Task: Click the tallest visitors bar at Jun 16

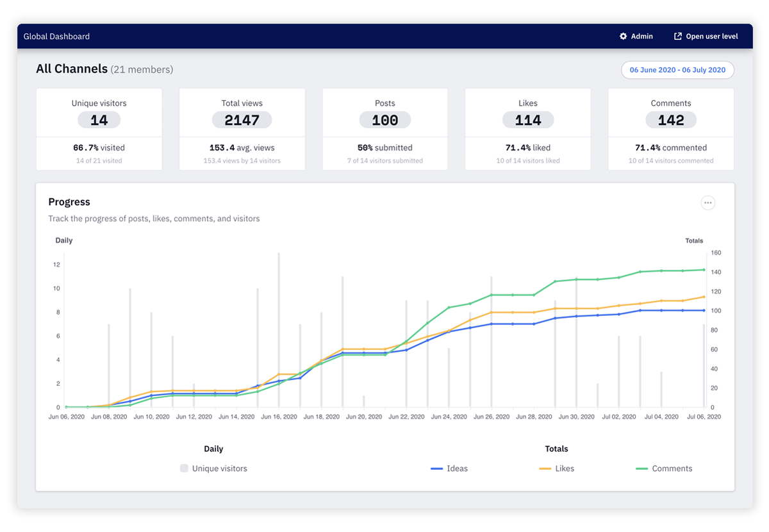Action: click(279, 330)
